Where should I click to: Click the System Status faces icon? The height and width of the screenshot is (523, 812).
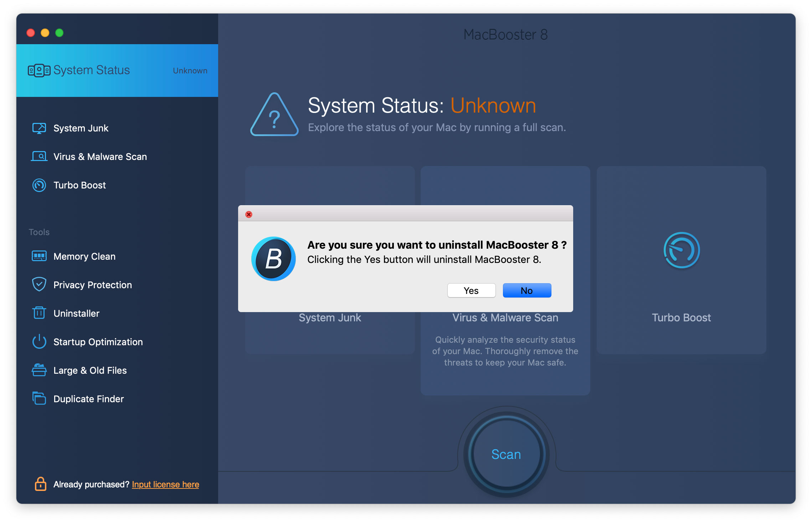coord(39,70)
